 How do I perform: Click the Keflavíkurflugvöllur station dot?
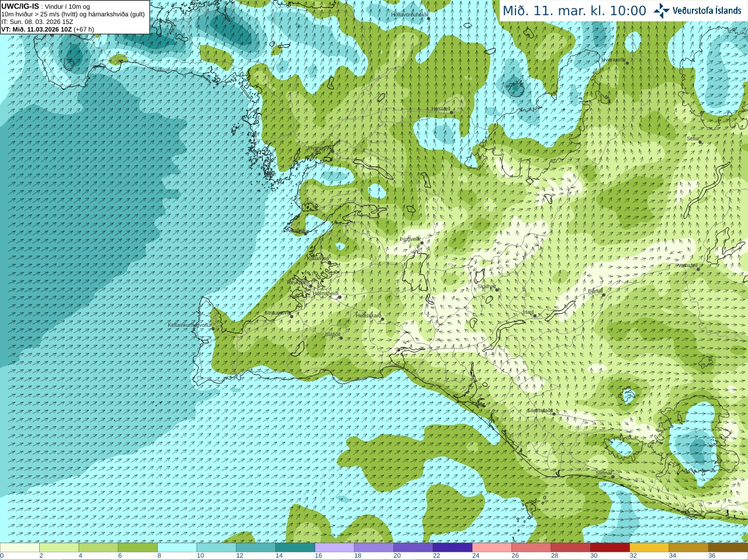[x=213, y=329]
